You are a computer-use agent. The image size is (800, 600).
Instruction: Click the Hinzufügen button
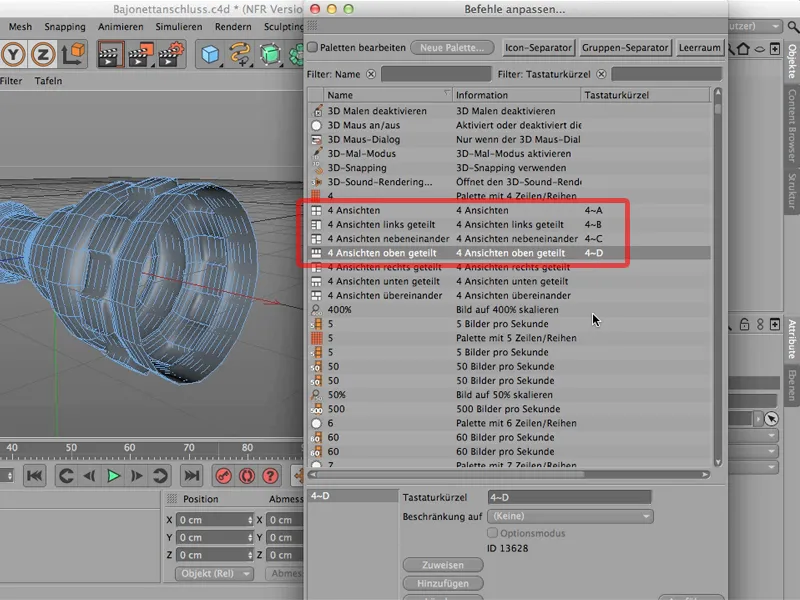pyautogui.click(x=443, y=583)
